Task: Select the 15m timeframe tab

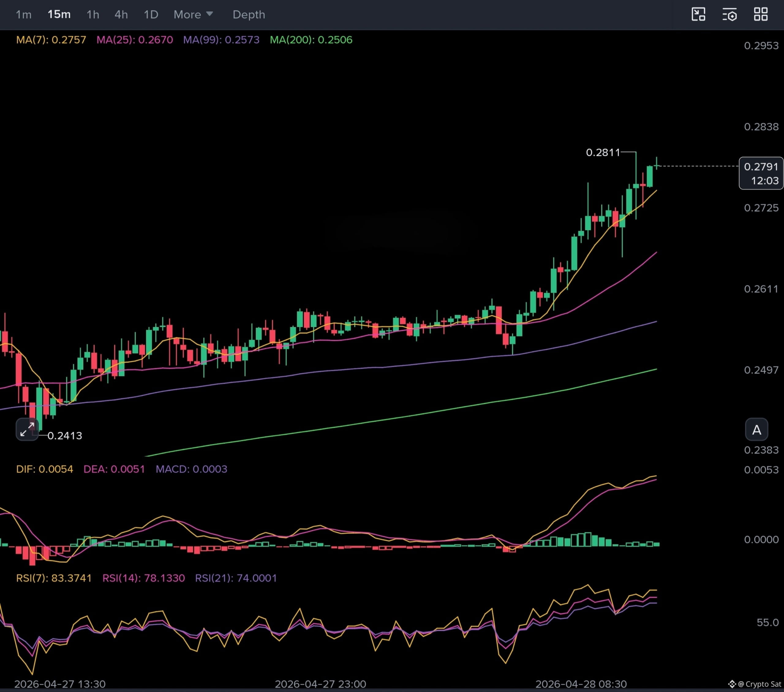Action: [59, 15]
